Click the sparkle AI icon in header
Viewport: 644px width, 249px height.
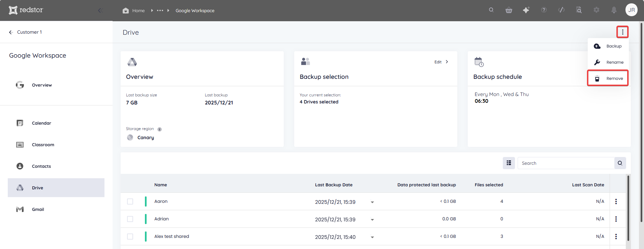526,10
